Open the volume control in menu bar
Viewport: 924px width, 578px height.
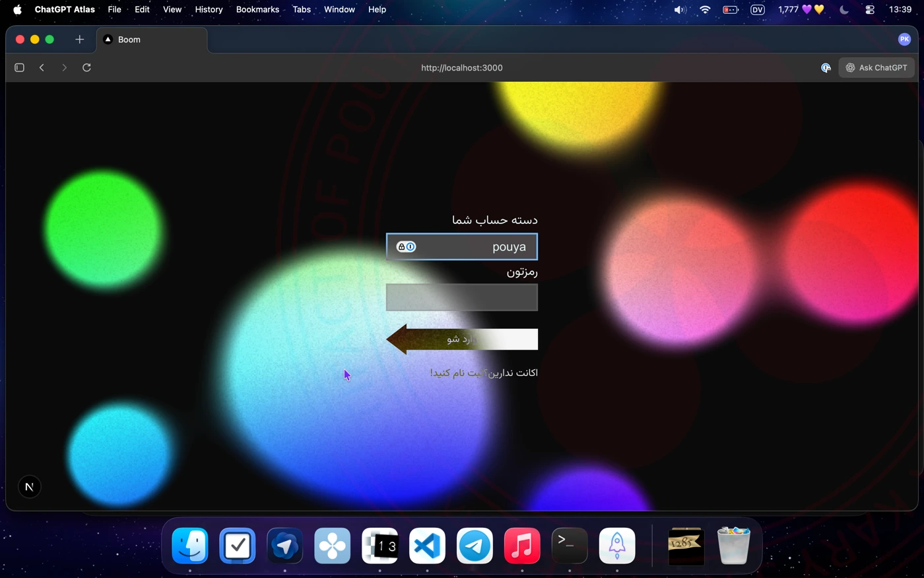click(x=679, y=10)
